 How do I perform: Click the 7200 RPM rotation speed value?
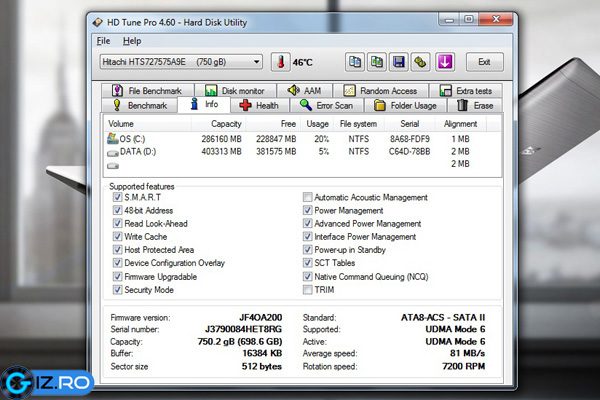tap(464, 366)
